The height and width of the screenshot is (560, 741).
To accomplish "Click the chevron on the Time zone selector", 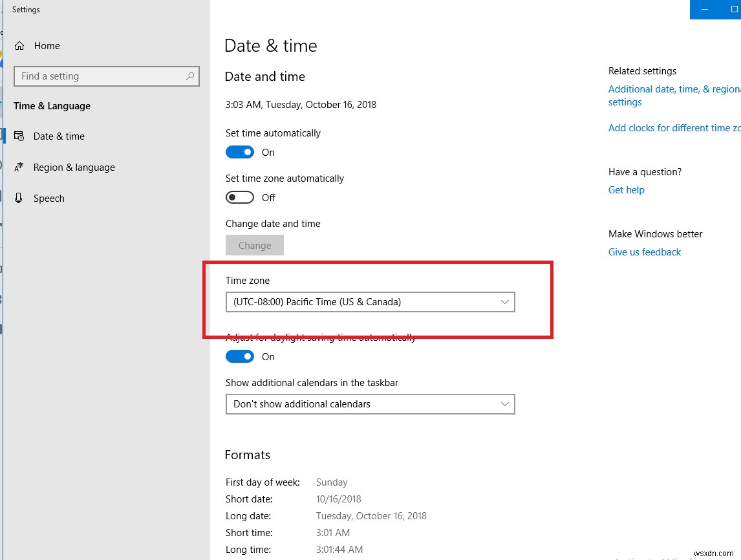I will pyautogui.click(x=505, y=302).
